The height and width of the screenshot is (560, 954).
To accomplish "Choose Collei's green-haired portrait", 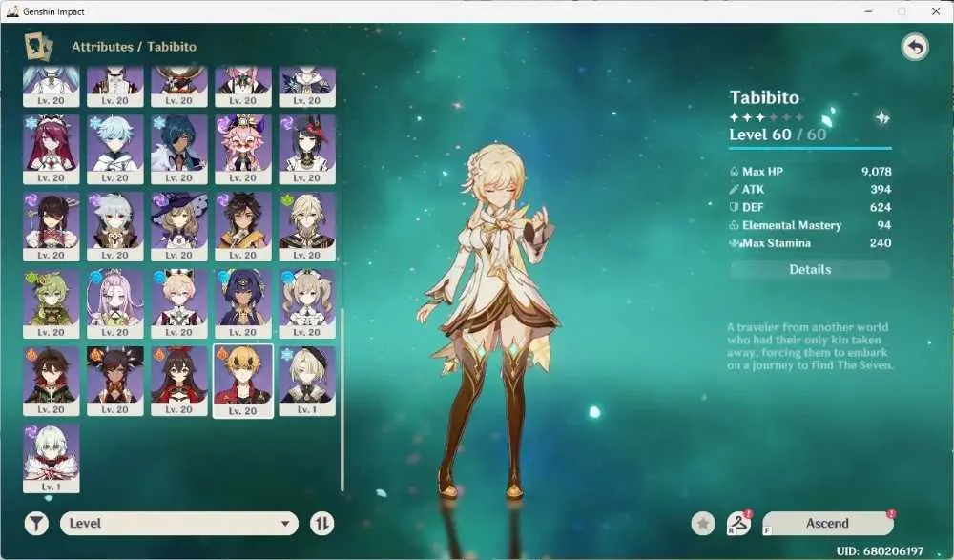I will coord(52,303).
